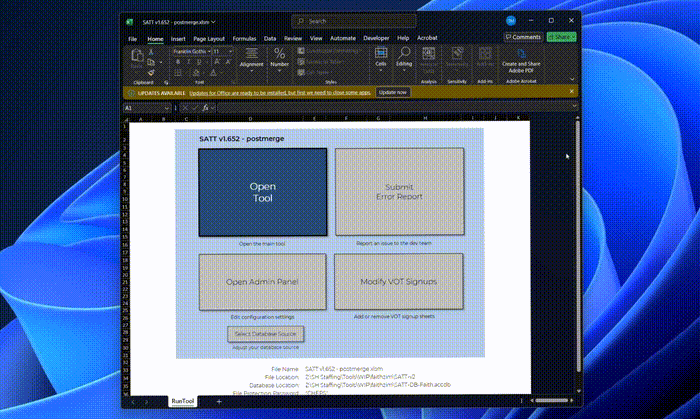
Task: Click the add new sheet plus icon
Action: click(219, 401)
